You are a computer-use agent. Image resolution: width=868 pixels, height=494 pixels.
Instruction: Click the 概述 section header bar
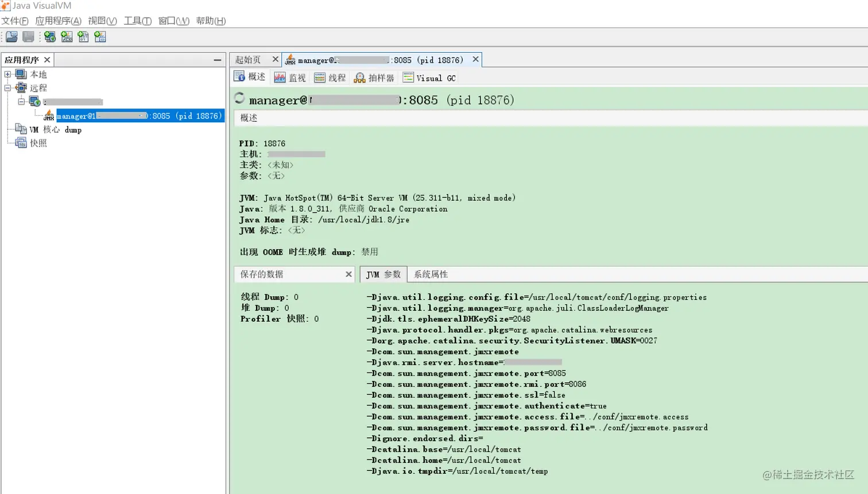551,118
